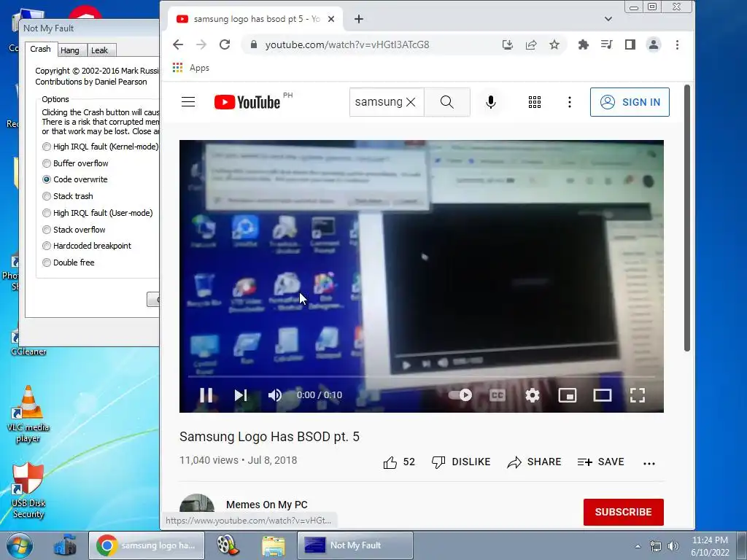Click the SHARE button below the video

point(534,462)
